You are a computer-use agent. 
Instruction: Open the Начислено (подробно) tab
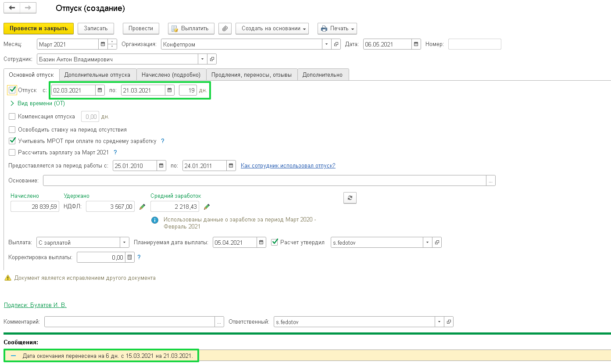(171, 75)
